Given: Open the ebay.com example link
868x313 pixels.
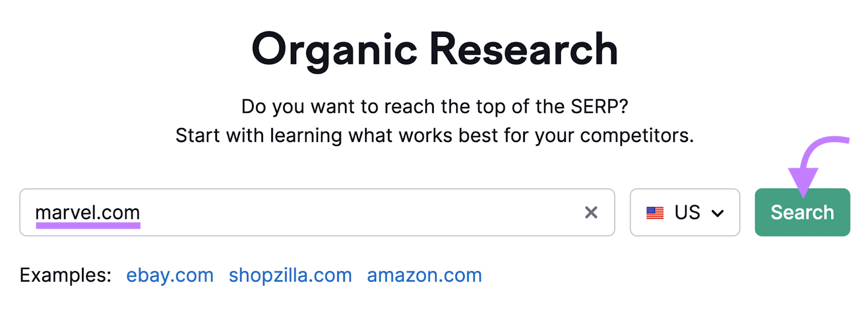Looking at the screenshot, I should (x=169, y=276).
